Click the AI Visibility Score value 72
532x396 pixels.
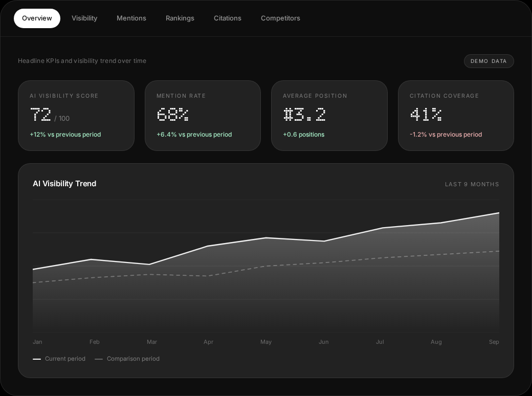40,115
